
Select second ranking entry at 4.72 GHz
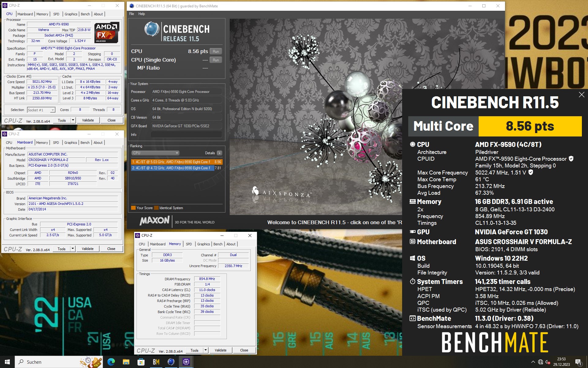pyautogui.click(x=177, y=168)
